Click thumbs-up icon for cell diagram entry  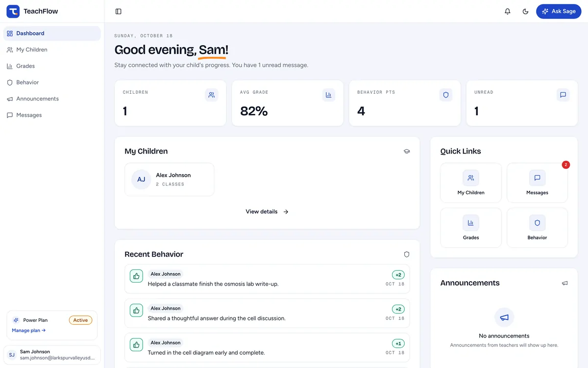[136, 344]
